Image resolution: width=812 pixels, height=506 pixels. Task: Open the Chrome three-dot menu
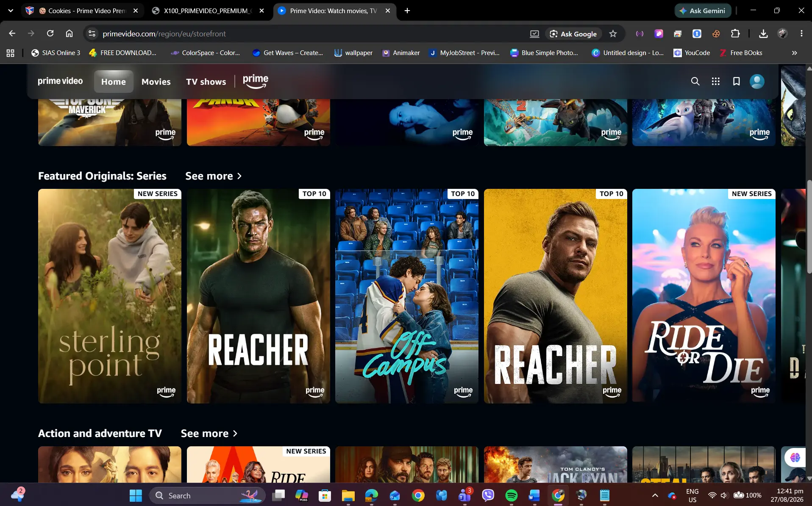tap(801, 33)
